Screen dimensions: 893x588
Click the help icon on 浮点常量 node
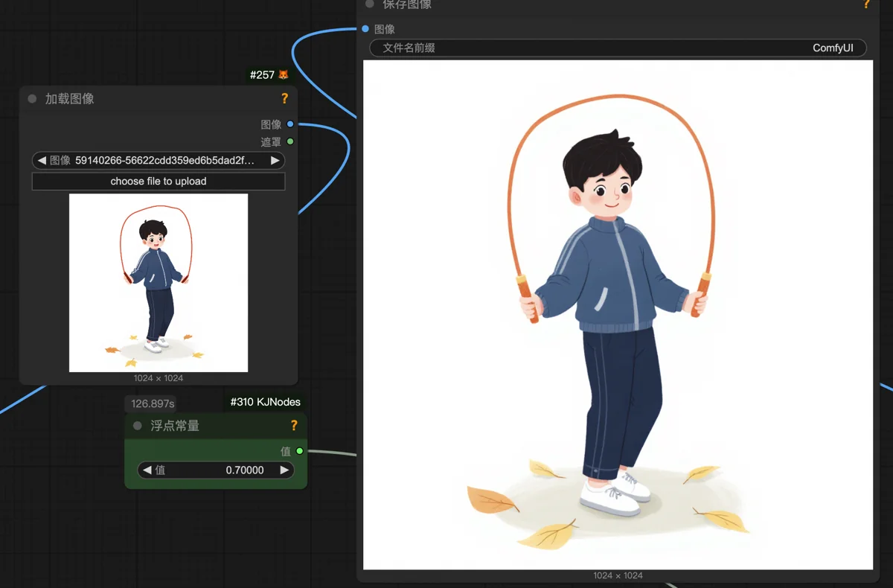tap(294, 426)
